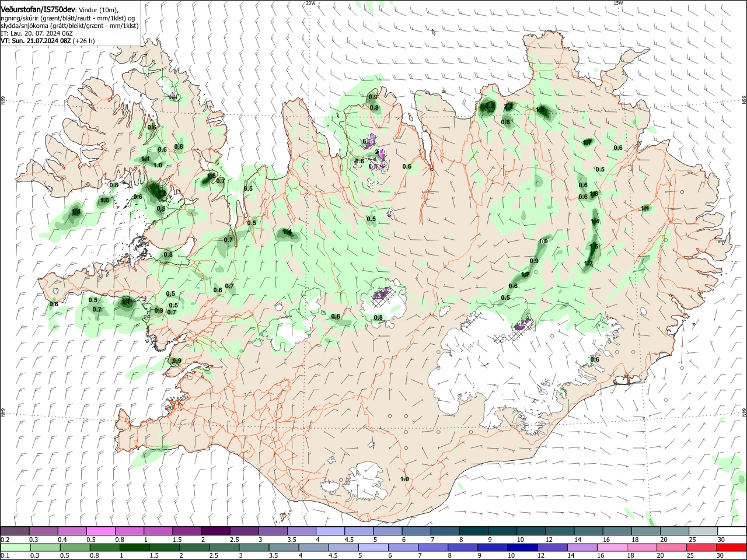747x560 pixels.
Task: Click the bright pink 0.5–0.8 swatch in the top legend row
Action: coord(100,531)
